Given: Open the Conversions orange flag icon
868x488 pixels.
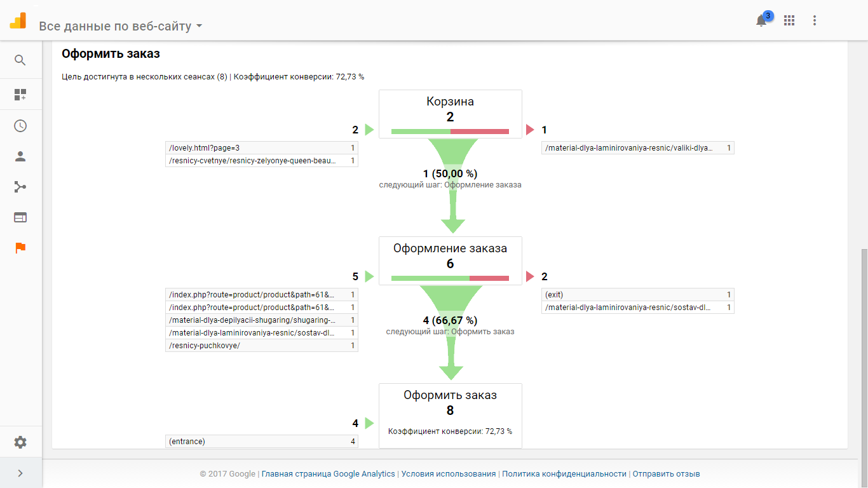Looking at the screenshot, I should click(20, 248).
